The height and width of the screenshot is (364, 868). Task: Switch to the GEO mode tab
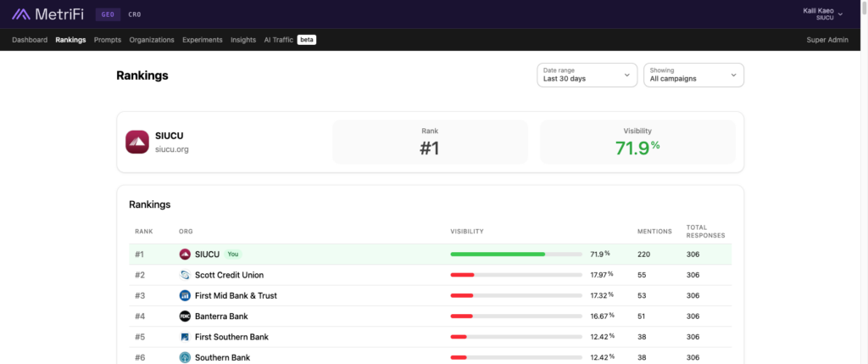(x=108, y=14)
